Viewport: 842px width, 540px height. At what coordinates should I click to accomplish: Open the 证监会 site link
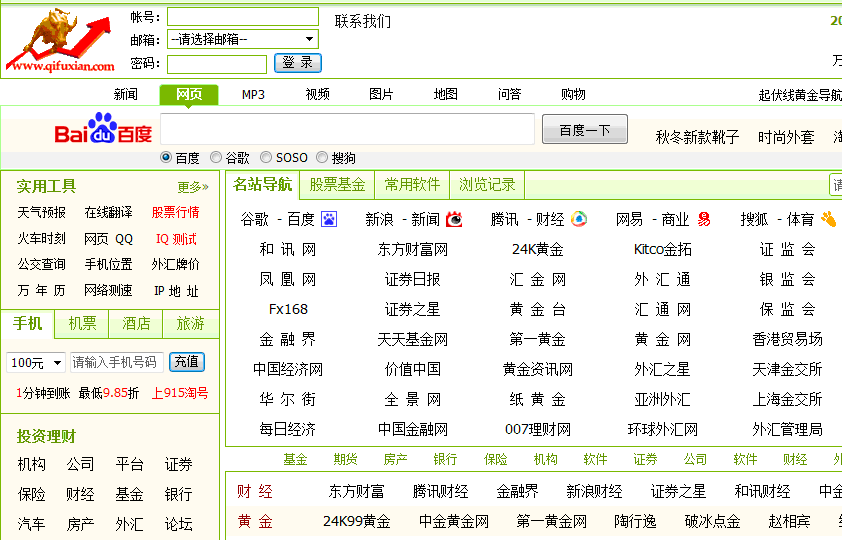point(787,250)
